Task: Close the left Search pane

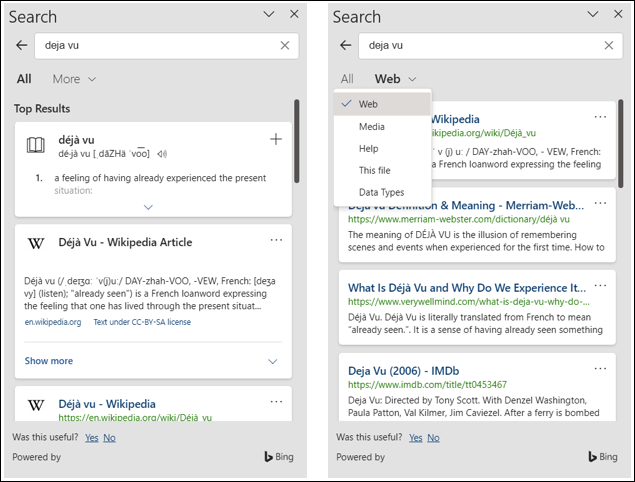Action: point(294,14)
